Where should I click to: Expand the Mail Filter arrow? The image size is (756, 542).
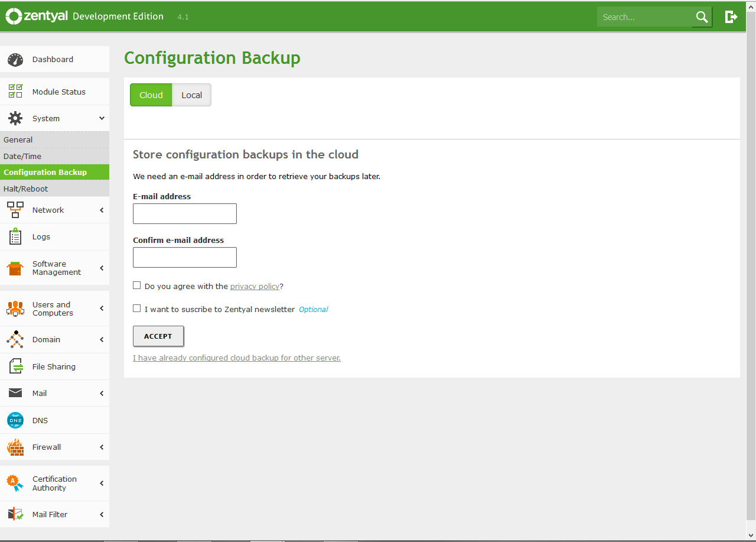pyautogui.click(x=102, y=514)
